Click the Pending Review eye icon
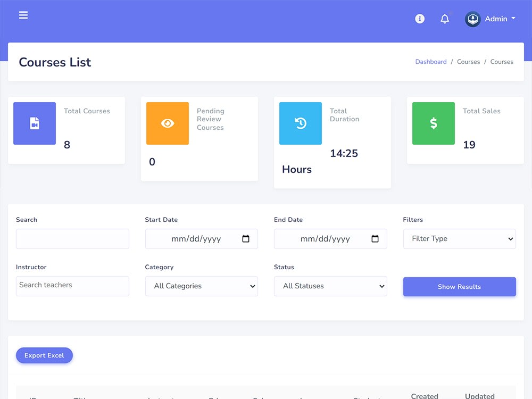Viewport: 532px width, 399px height. coord(168,123)
